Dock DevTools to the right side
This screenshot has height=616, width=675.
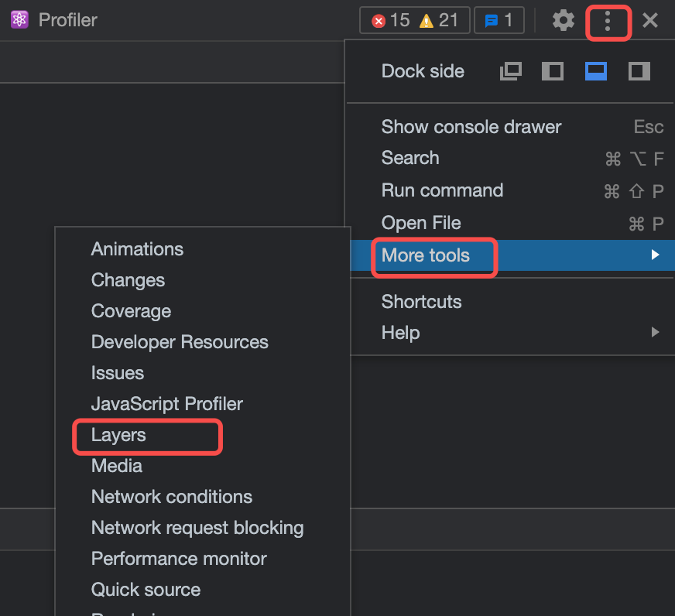[x=639, y=71]
